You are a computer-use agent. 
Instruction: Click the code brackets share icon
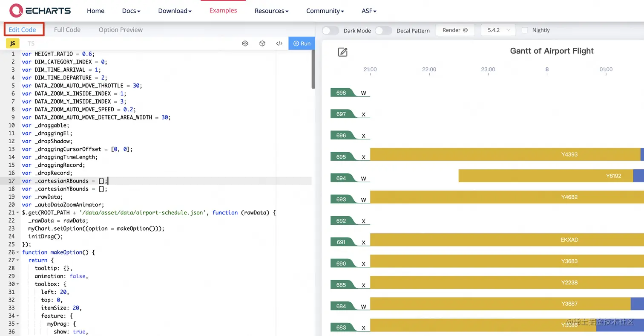pos(279,43)
